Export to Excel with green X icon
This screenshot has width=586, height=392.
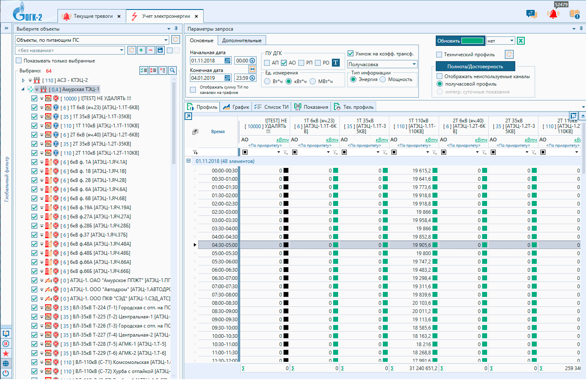coord(521,41)
